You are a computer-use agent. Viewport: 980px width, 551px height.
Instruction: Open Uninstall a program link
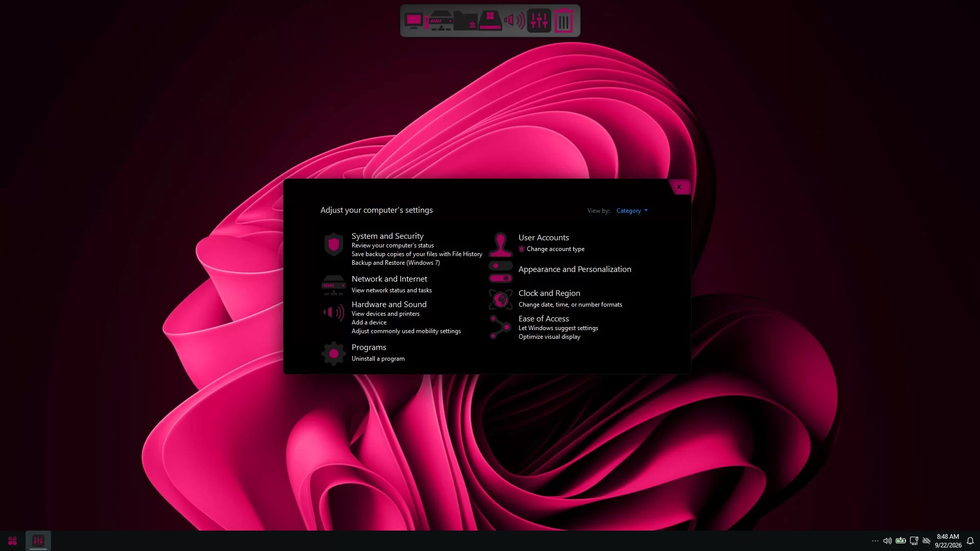(378, 359)
